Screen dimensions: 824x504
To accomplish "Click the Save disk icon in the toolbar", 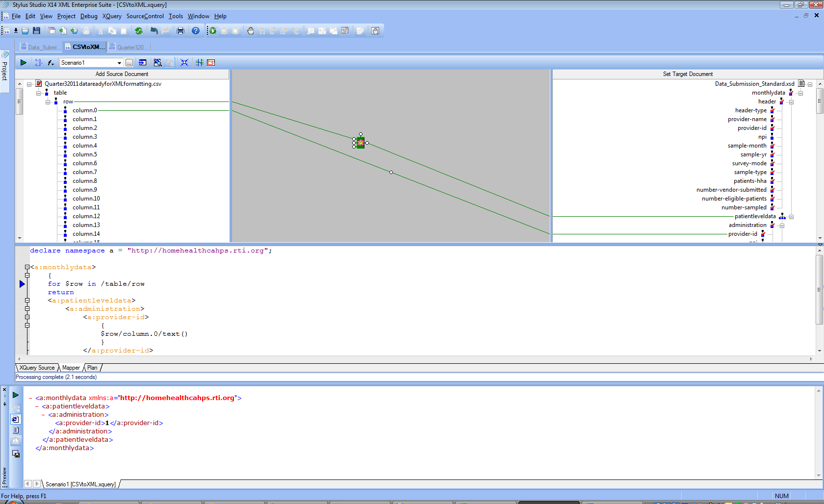I will pos(36,31).
